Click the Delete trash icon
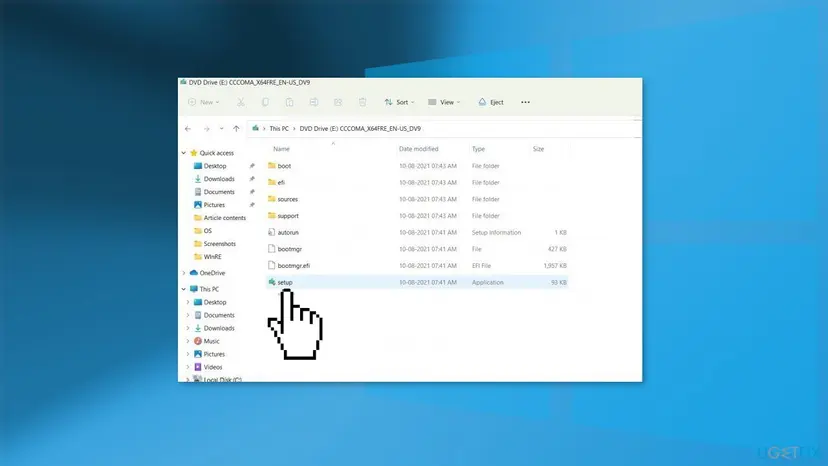This screenshot has height=466, width=828. pyautogui.click(x=362, y=102)
